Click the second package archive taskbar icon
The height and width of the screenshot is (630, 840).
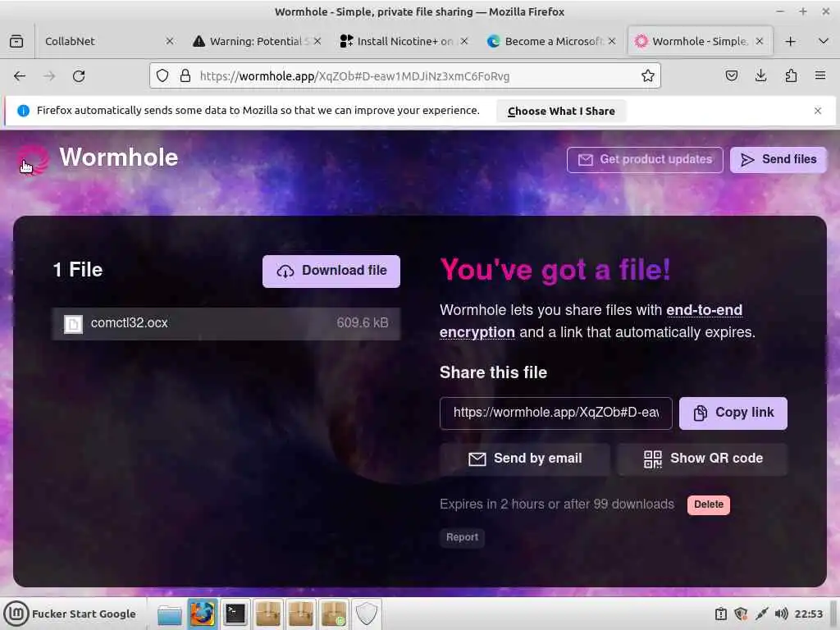(300, 614)
